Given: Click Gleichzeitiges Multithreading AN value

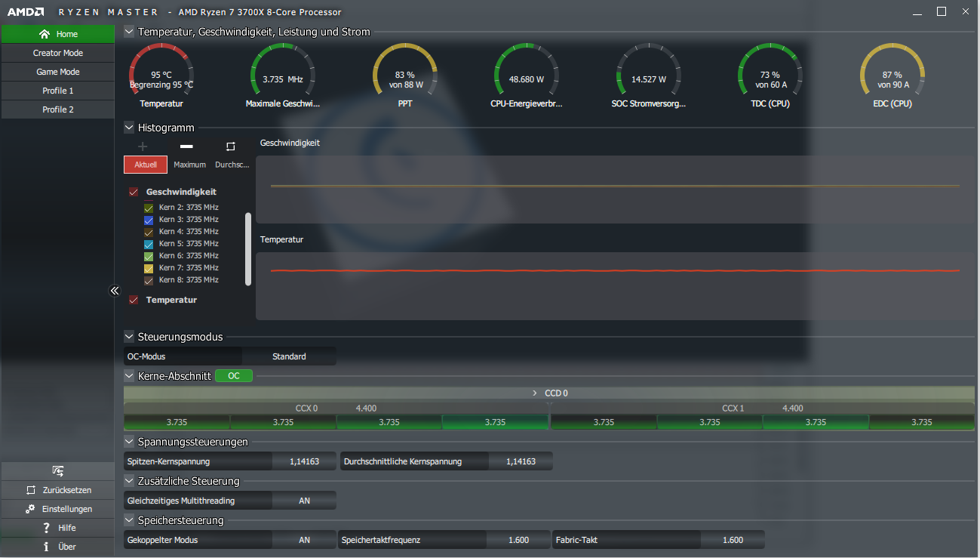Looking at the screenshot, I should coord(304,501).
